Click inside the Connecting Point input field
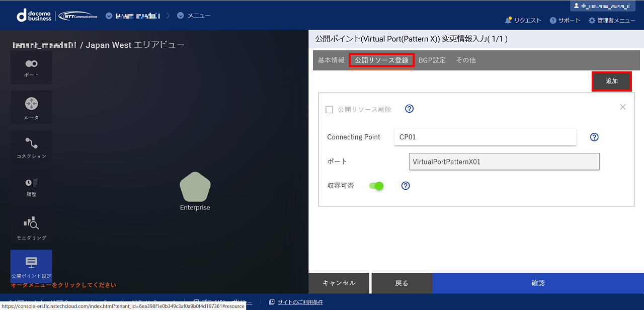This screenshot has height=310, width=644. pos(485,137)
